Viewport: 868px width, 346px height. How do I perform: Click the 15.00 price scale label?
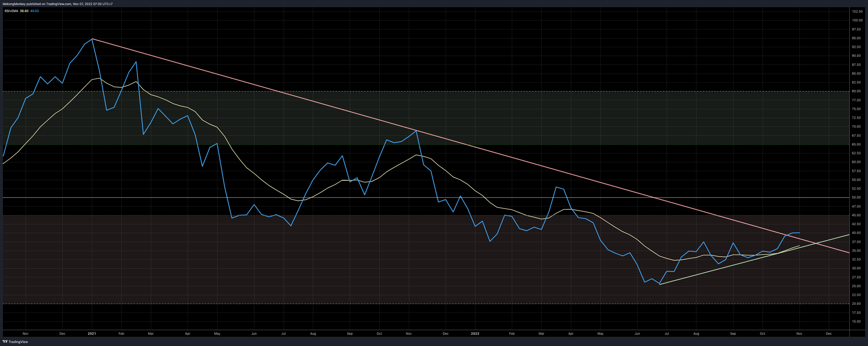pos(856,322)
